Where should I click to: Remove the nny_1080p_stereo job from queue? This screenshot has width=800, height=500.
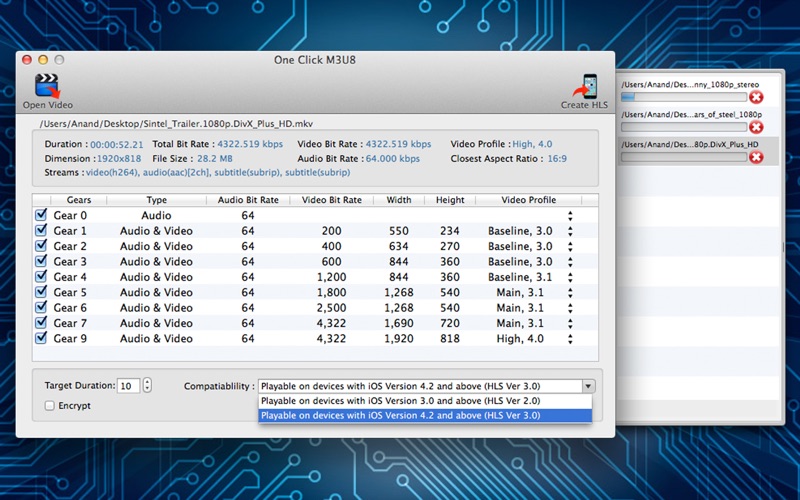pyautogui.click(x=756, y=97)
